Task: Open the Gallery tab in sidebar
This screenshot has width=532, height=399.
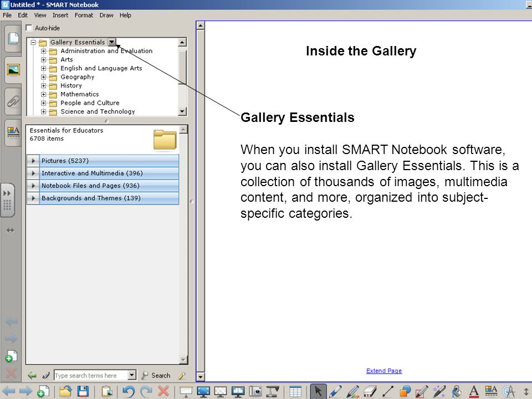Action: [13, 70]
